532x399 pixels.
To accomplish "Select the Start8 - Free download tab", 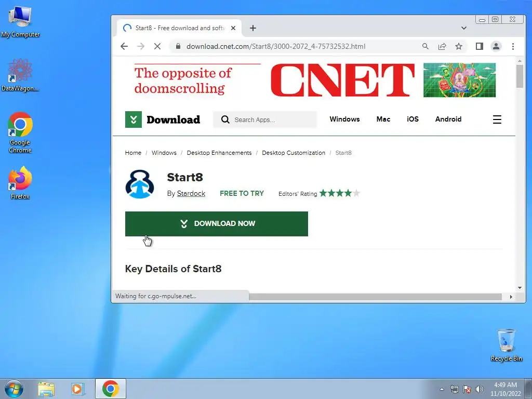I will coord(179,28).
